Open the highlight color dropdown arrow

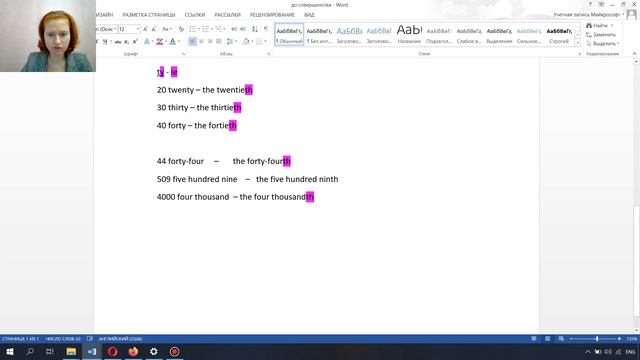166,42
